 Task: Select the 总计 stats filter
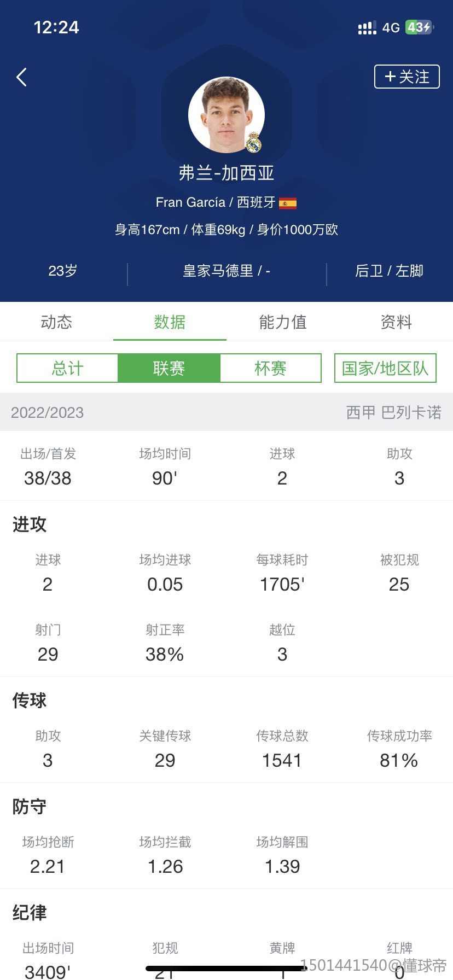(x=67, y=368)
